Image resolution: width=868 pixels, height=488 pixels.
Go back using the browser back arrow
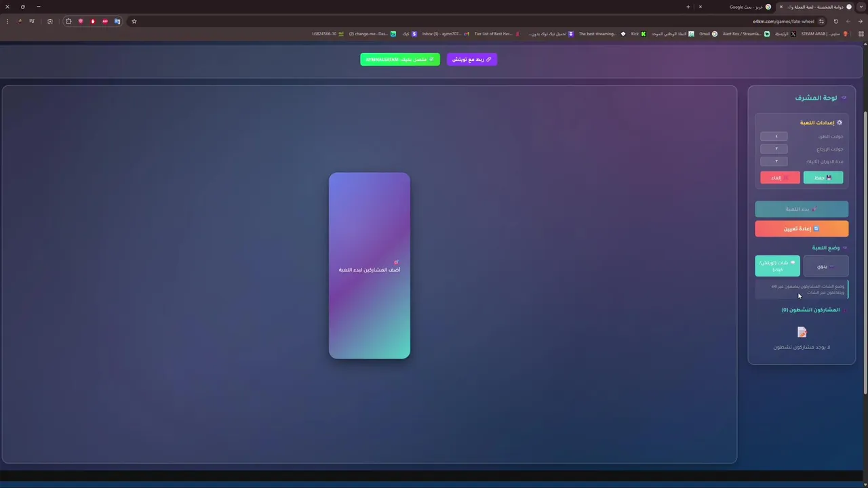point(861,21)
